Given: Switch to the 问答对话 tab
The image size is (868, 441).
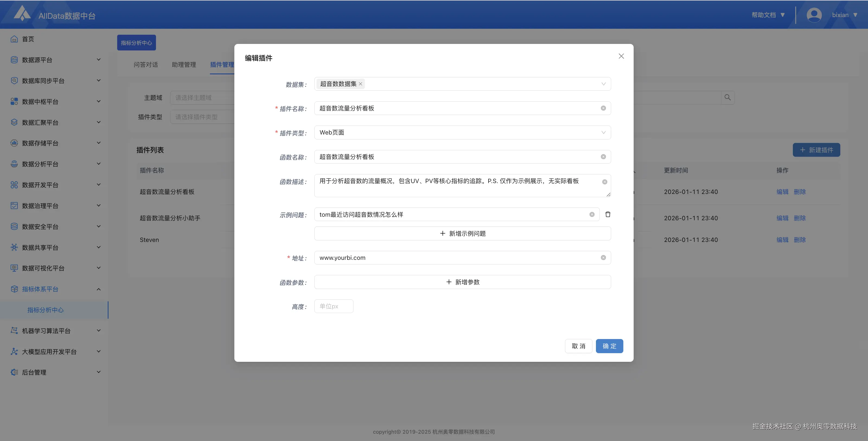Looking at the screenshot, I should click(x=146, y=65).
